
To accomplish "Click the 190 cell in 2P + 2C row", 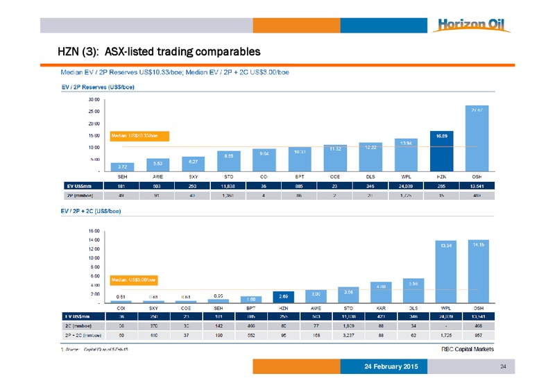I will 219,335.
